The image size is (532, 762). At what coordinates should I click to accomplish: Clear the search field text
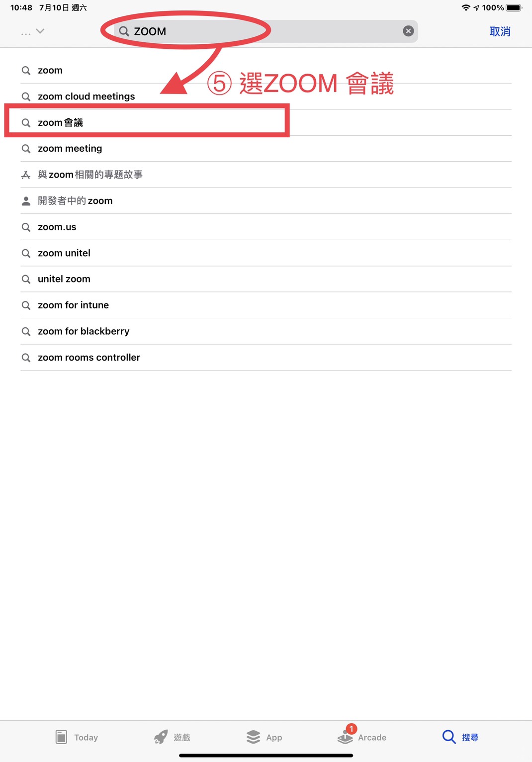[408, 31]
